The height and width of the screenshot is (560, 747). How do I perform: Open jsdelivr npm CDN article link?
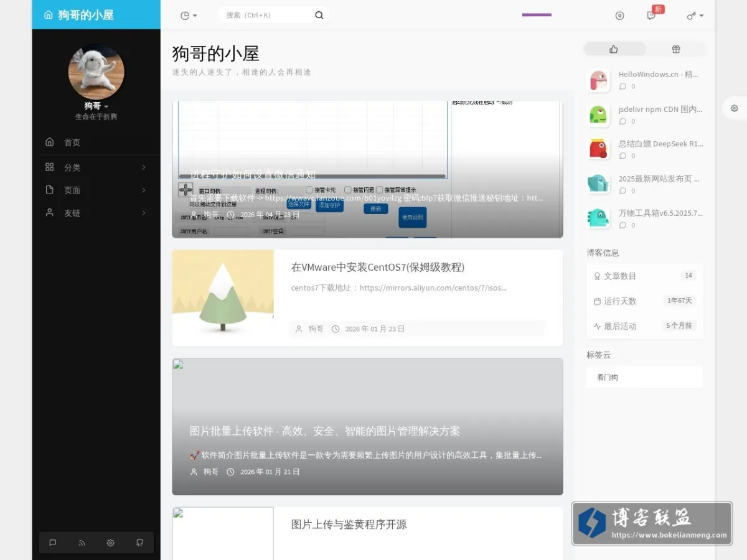point(660,109)
